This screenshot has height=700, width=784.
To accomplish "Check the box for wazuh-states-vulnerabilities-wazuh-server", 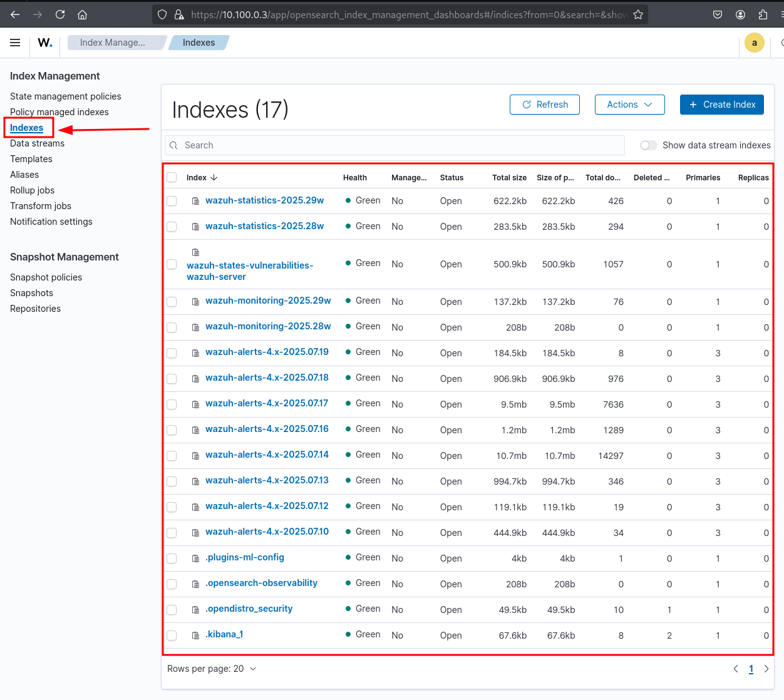I will 172,264.
